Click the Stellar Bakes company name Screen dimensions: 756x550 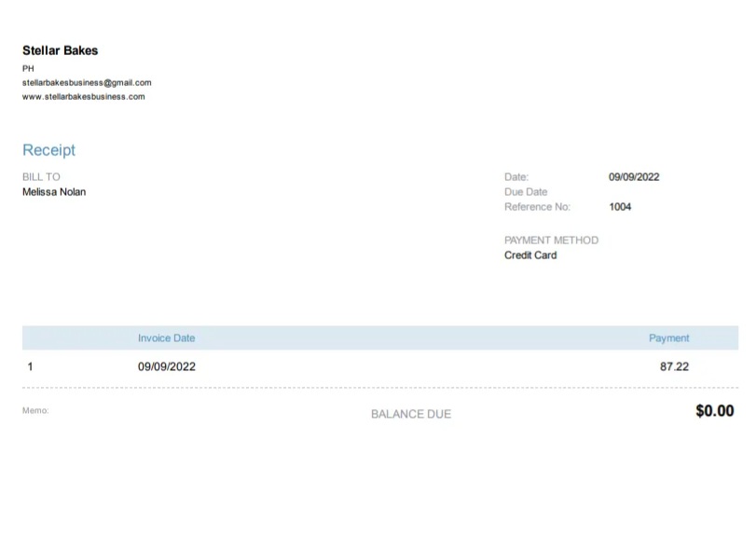tap(61, 50)
